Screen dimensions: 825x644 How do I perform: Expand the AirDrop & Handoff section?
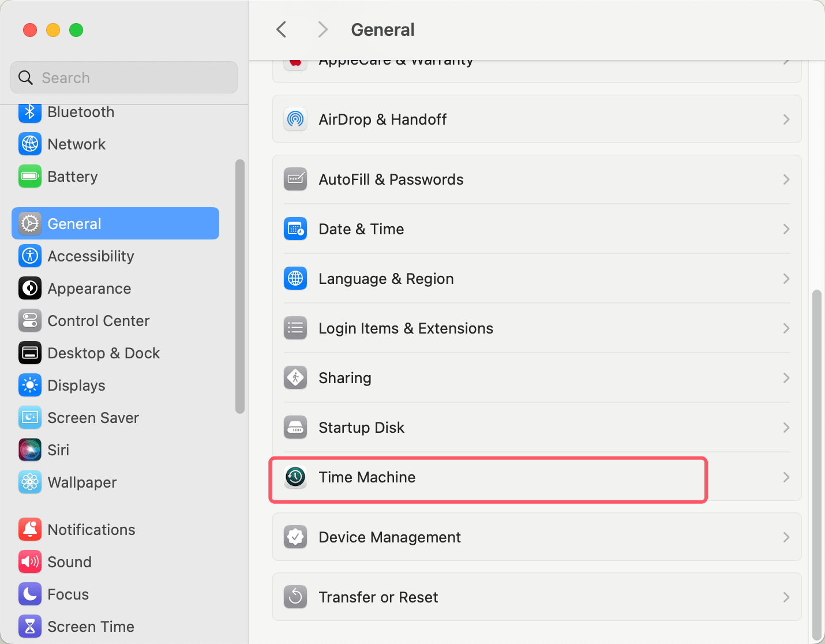point(786,119)
